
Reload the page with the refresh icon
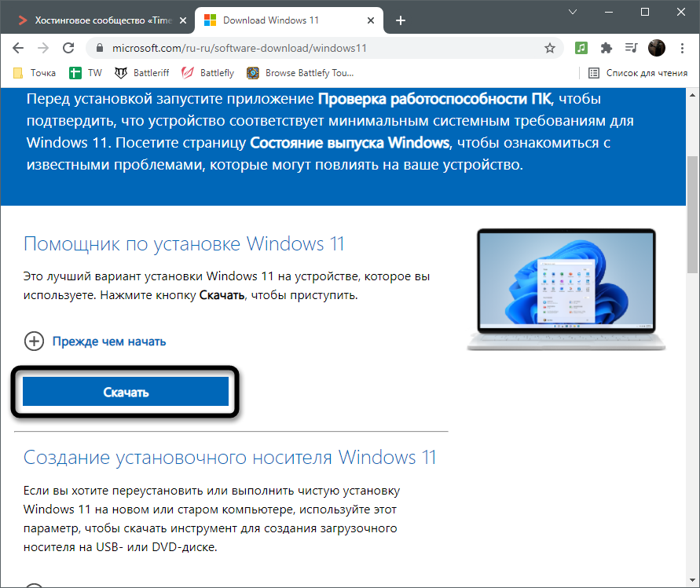tap(68, 48)
